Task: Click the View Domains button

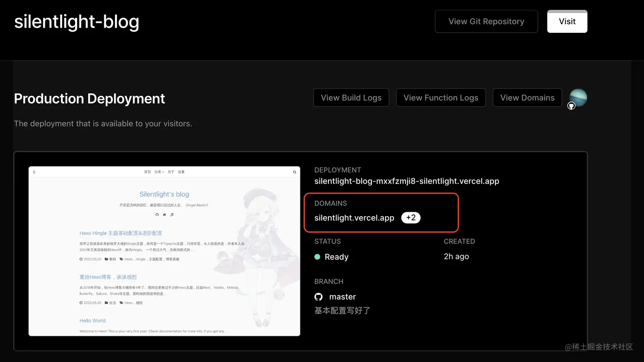Action: click(x=527, y=97)
